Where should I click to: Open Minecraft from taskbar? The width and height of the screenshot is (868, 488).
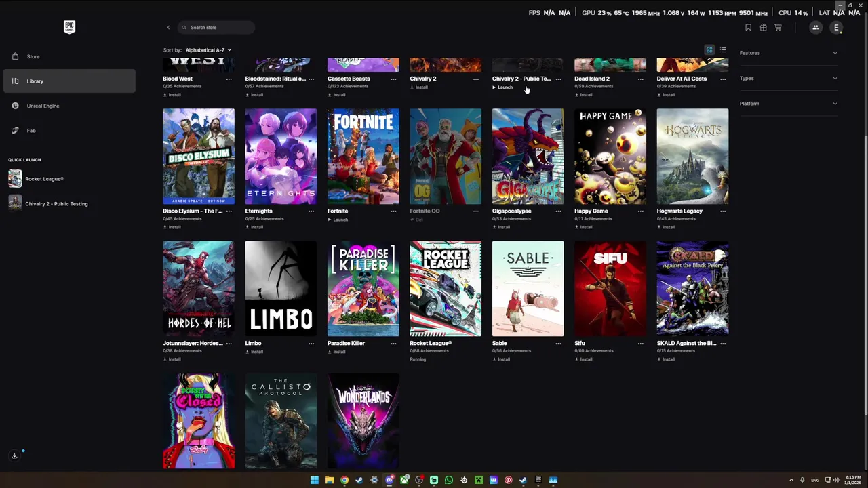pyautogui.click(x=479, y=481)
